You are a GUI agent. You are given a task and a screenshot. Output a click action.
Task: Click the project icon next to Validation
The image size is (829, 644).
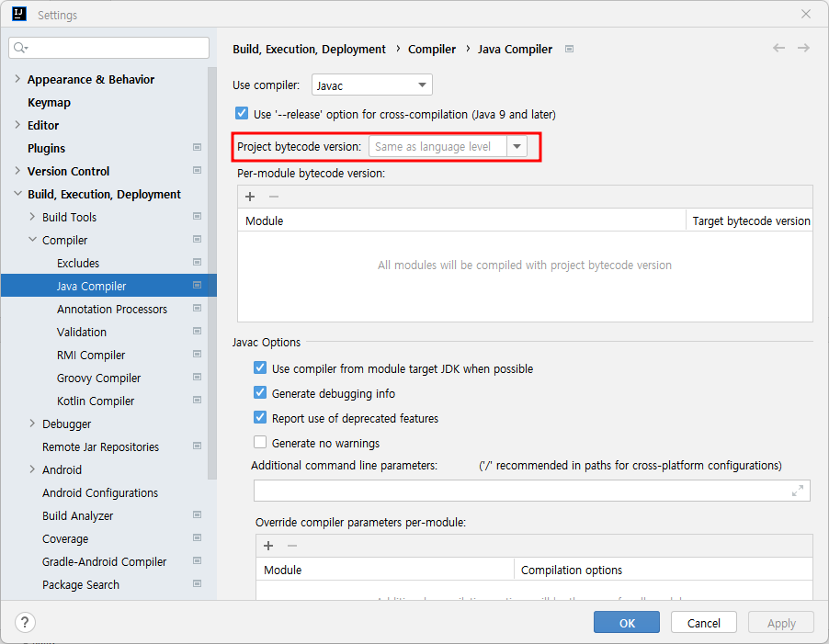tap(198, 332)
